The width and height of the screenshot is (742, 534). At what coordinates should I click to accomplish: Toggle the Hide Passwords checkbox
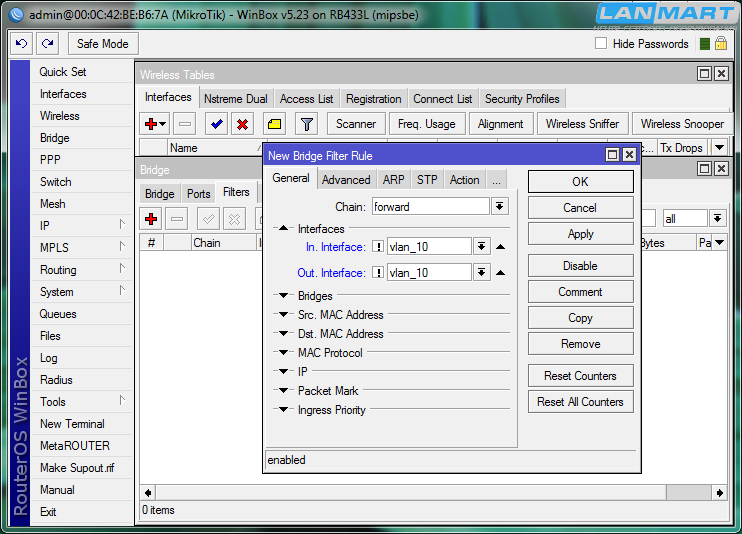[x=601, y=44]
